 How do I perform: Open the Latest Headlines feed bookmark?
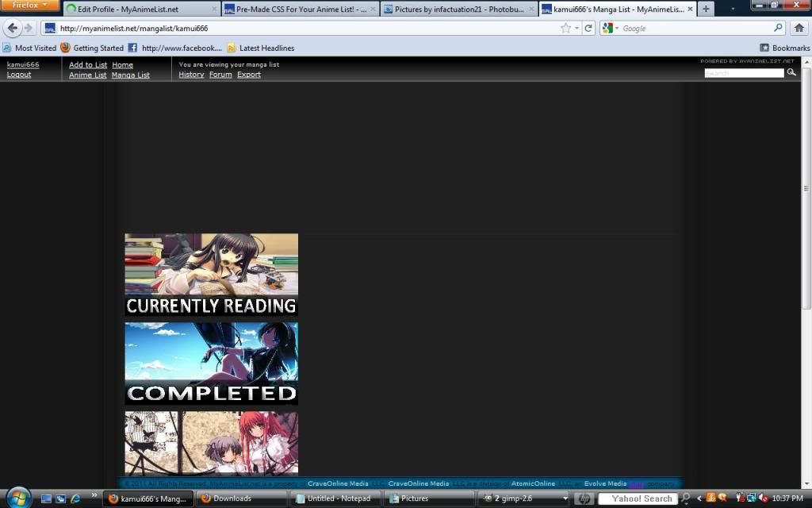coord(260,48)
